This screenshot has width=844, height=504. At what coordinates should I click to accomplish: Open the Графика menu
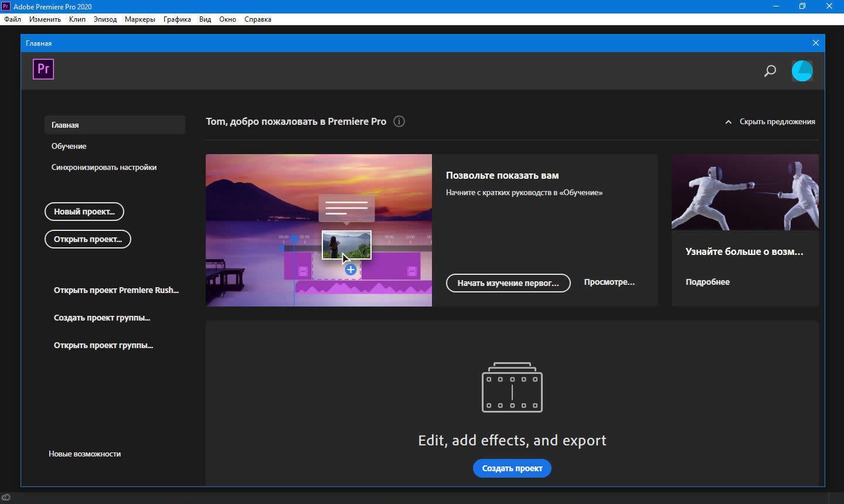tap(177, 19)
